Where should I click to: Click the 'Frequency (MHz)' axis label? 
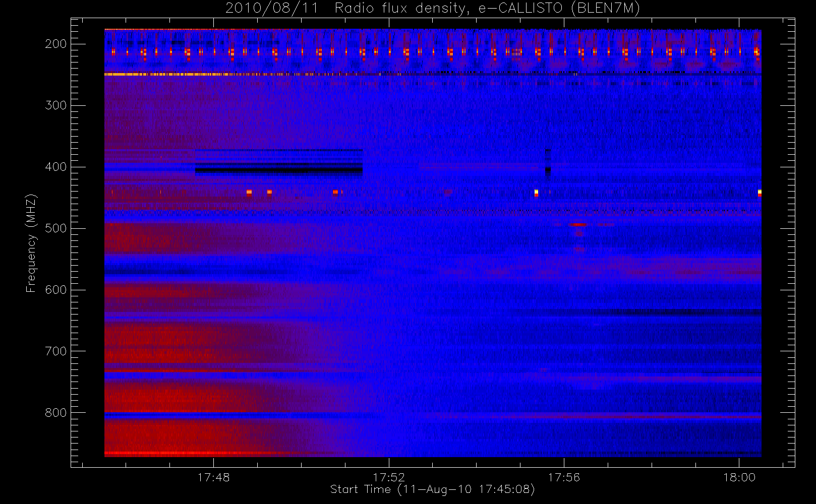(x=31, y=243)
